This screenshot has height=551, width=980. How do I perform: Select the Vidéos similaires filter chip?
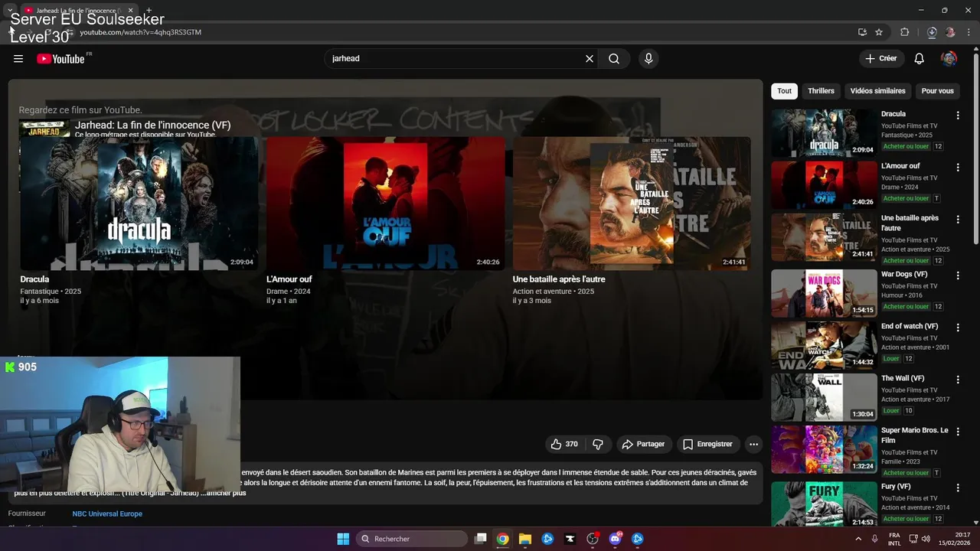click(x=877, y=91)
